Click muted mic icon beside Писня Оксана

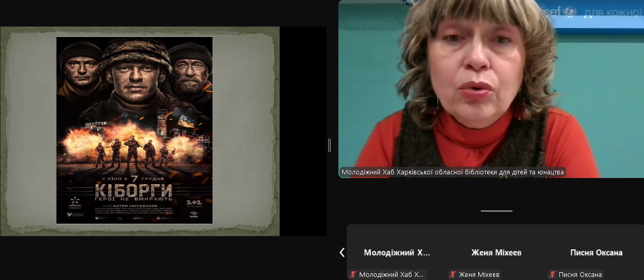[553, 275]
